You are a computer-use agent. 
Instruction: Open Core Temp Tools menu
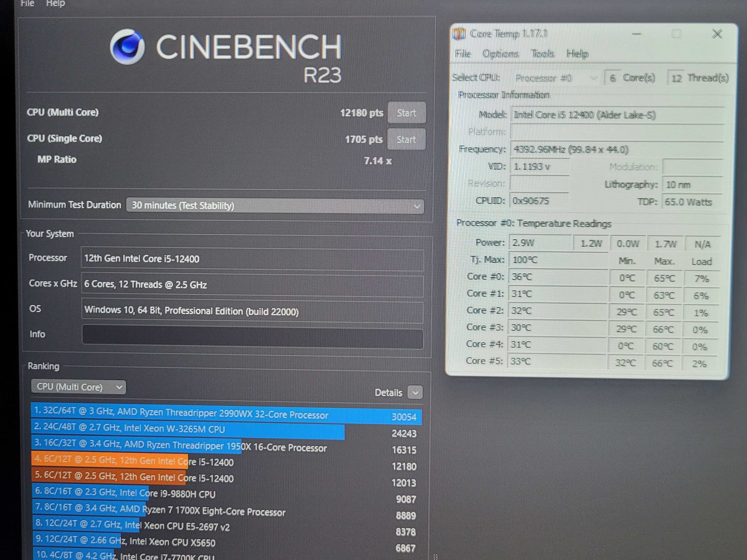[x=542, y=54]
